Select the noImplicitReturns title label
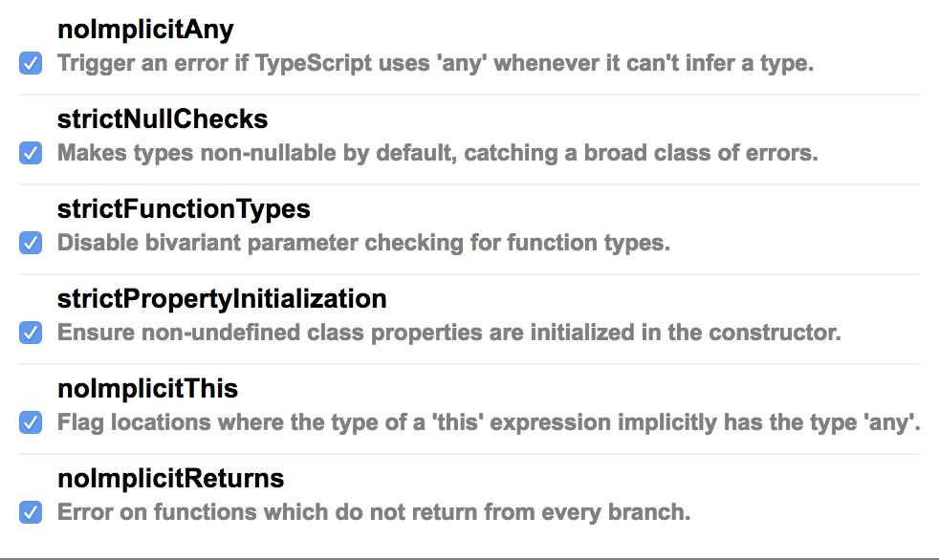 point(170,478)
